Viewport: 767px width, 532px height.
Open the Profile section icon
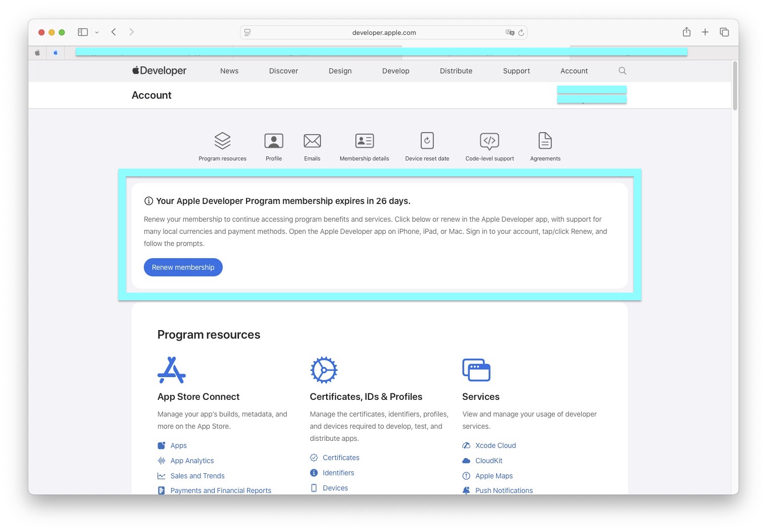click(x=274, y=141)
